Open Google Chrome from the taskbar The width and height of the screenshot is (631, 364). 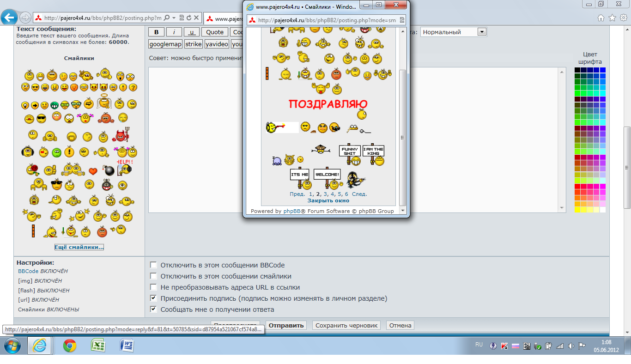tap(70, 345)
